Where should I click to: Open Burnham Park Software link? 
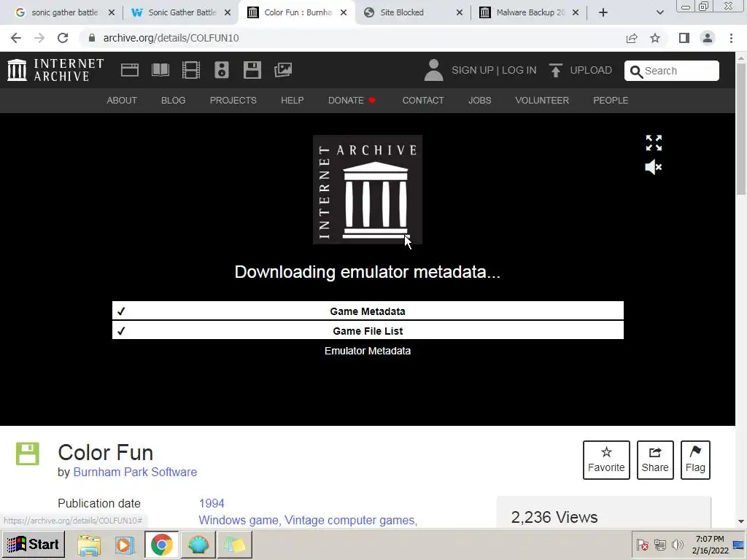[x=135, y=472]
